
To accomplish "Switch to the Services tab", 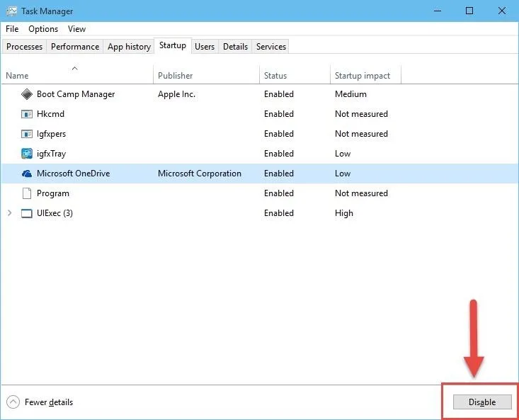I will click(271, 47).
